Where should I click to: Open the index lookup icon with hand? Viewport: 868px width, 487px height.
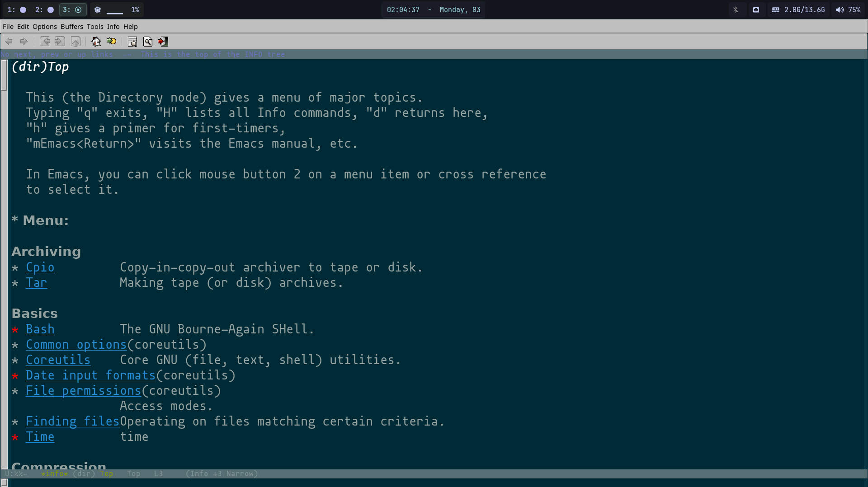[132, 42]
